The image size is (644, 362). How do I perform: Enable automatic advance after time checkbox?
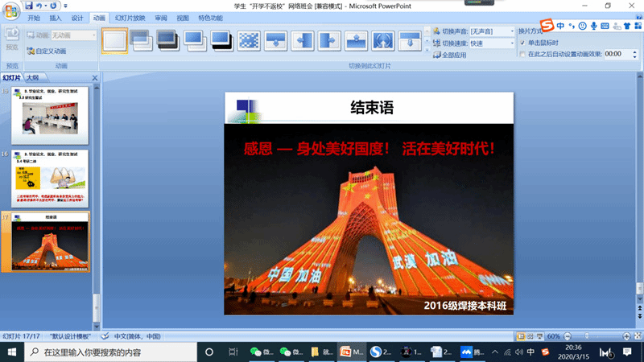coord(522,54)
